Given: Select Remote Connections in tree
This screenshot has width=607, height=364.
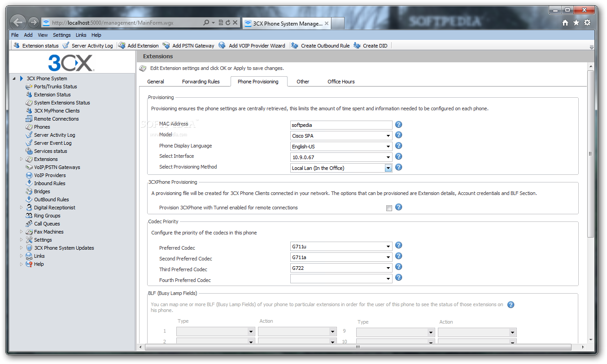Looking at the screenshot, I should tap(57, 119).
